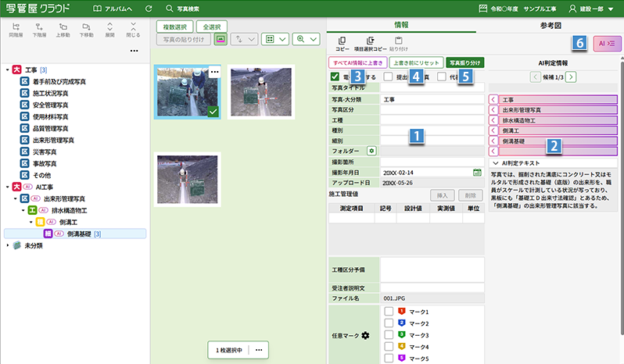
Task: Click the 写真区分 input field
Action: (x=432, y=109)
